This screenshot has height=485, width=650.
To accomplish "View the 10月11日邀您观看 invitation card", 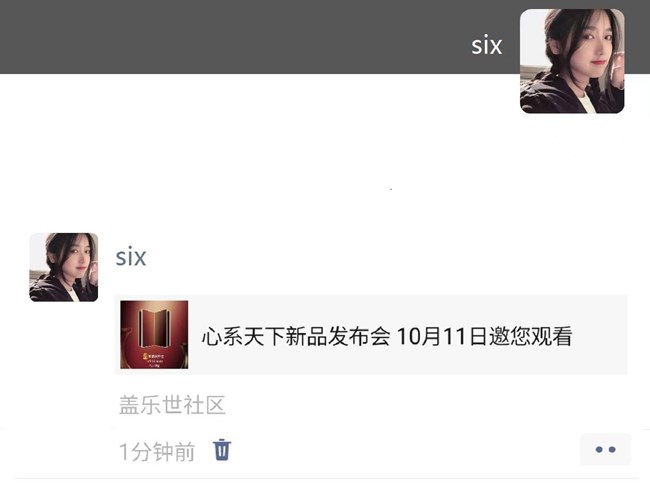I will [x=371, y=335].
